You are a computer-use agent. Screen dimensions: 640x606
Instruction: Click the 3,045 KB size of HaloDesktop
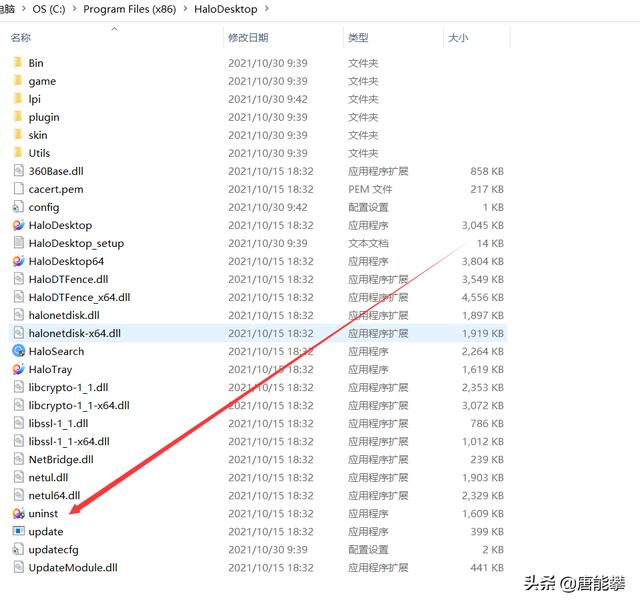click(x=482, y=225)
